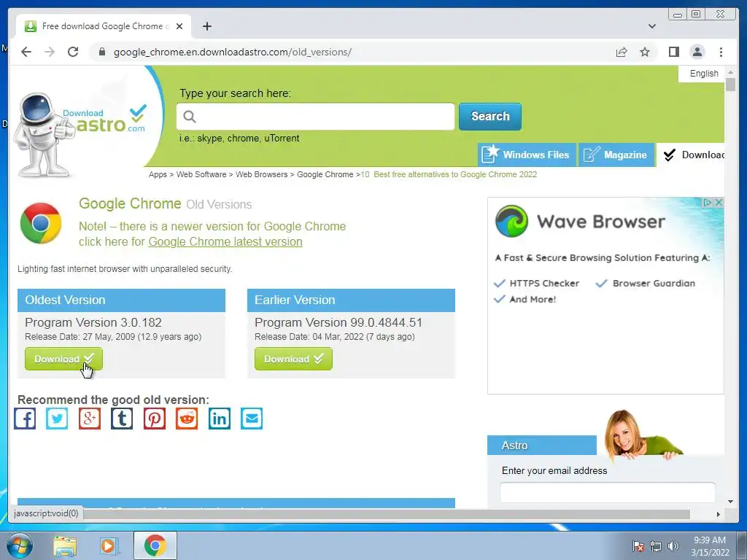Click the vertical scrollbar thumb

tap(730, 85)
